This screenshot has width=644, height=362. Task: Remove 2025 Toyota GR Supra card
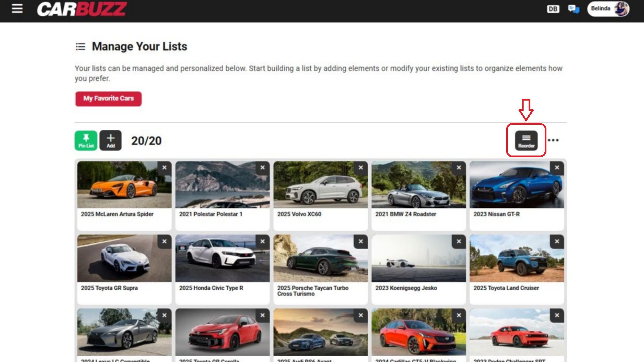pyautogui.click(x=164, y=241)
